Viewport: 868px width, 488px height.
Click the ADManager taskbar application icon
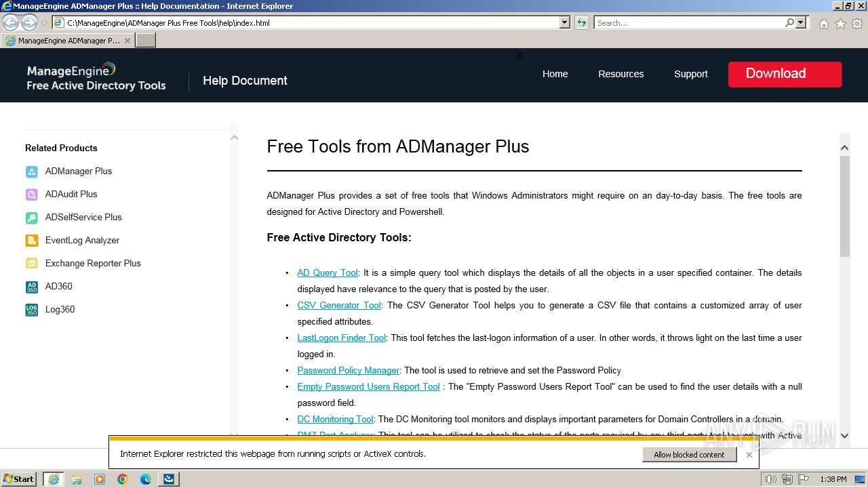[169, 479]
